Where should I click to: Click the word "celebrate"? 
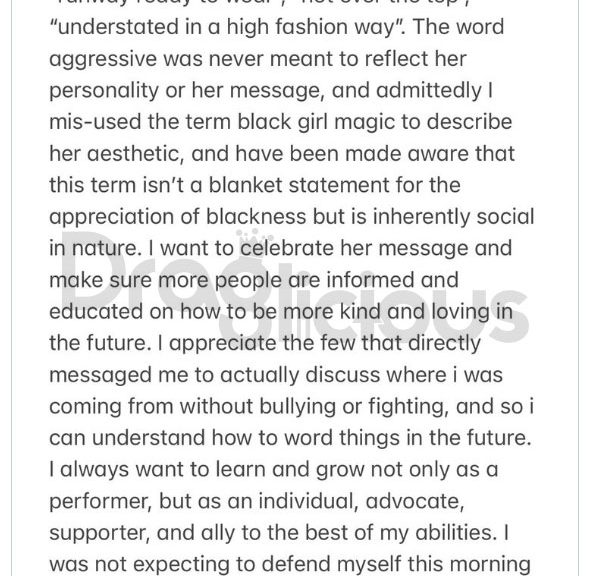tap(287, 248)
